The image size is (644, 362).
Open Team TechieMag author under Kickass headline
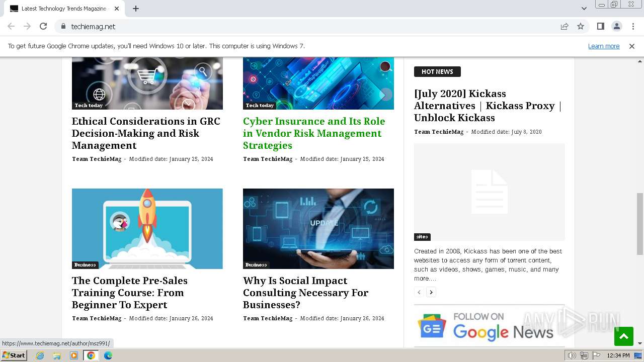click(x=439, y=132)
